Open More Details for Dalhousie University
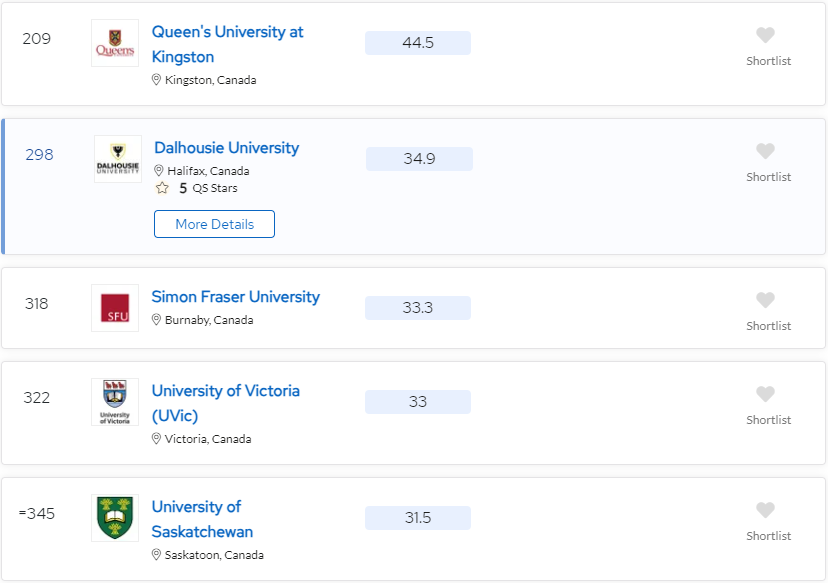Viewport: 828px width, 583px height. coord(214,224)
